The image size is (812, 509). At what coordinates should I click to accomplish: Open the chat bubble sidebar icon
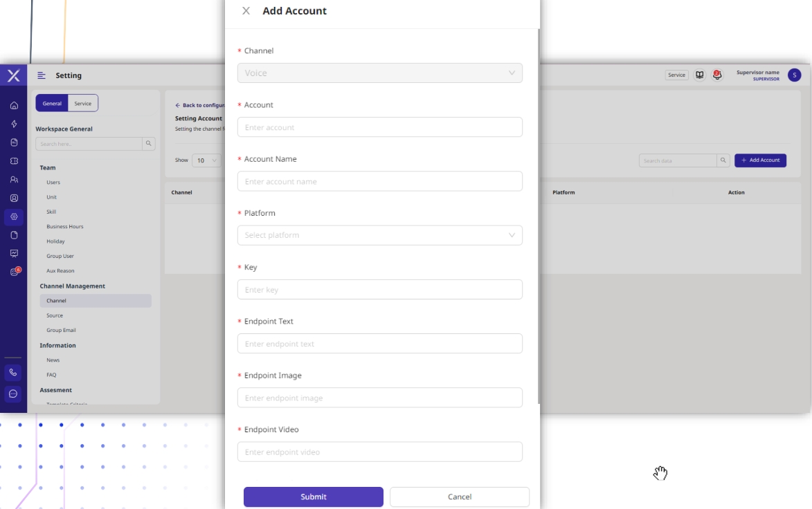(13, 394)
